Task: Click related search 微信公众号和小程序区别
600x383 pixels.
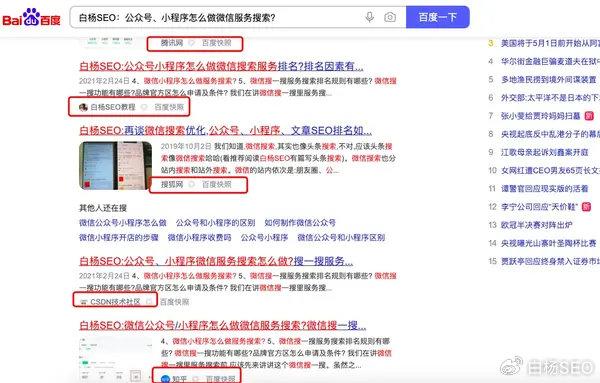Action: coord(341,238)
